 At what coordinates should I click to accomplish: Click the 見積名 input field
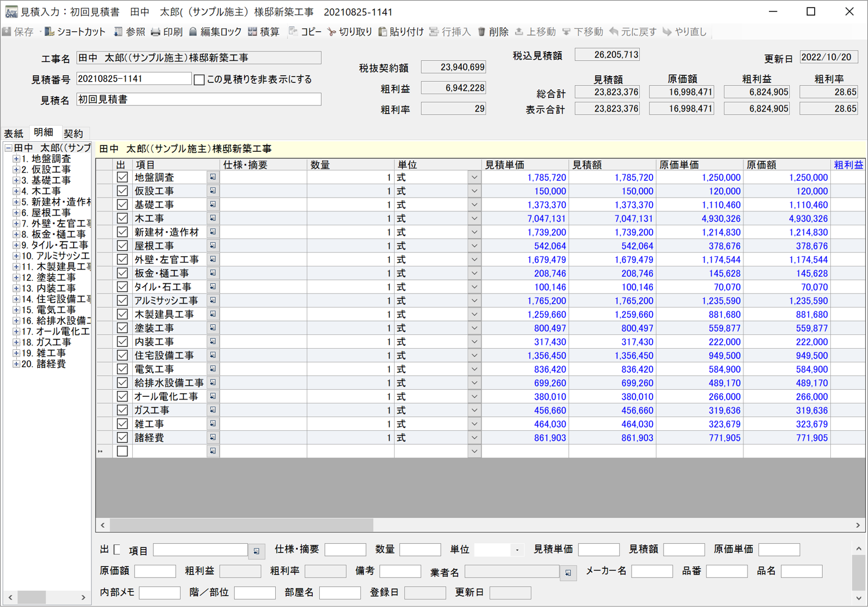click(198, 100)
